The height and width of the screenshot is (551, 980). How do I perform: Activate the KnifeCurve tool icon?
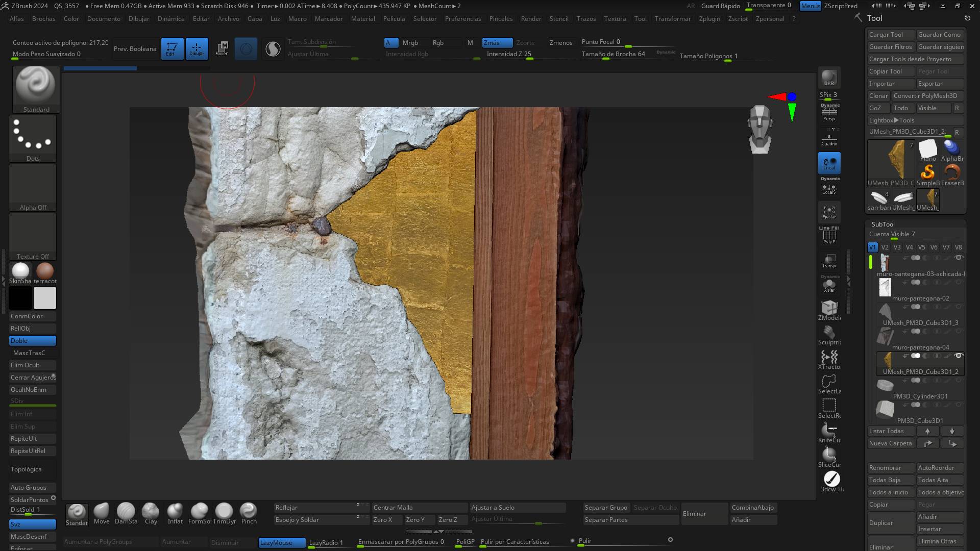point(829,431)
